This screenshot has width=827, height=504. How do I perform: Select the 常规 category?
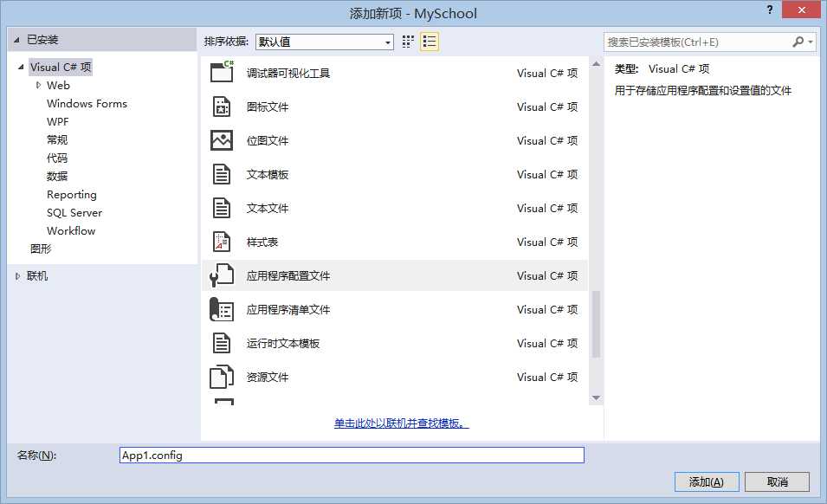pos(57,139)
